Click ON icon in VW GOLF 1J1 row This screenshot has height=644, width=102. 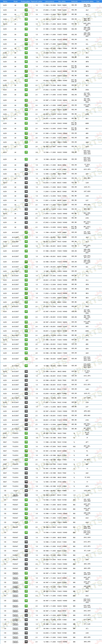[x=26, y=491]
